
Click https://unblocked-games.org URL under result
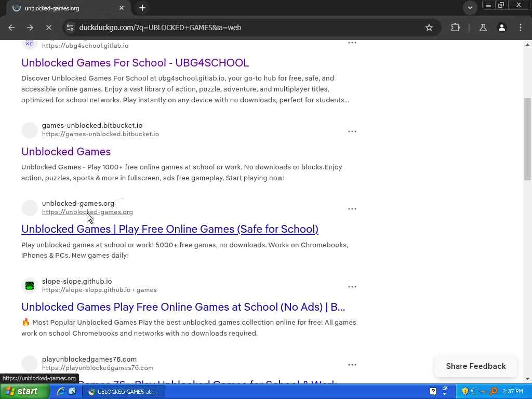tap(87, 212)
